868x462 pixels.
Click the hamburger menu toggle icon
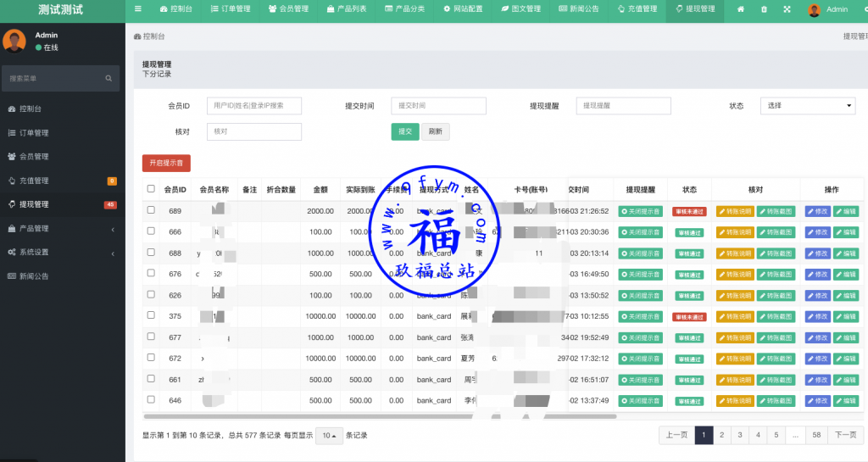138,9
